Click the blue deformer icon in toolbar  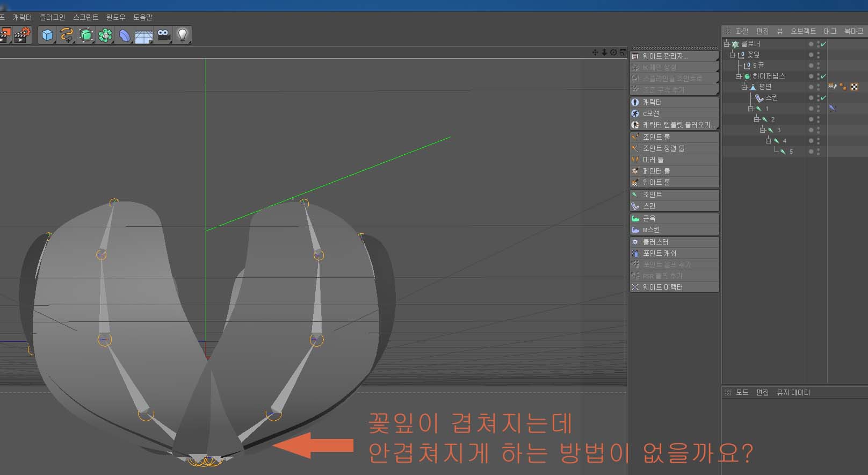tap(124, 35)
